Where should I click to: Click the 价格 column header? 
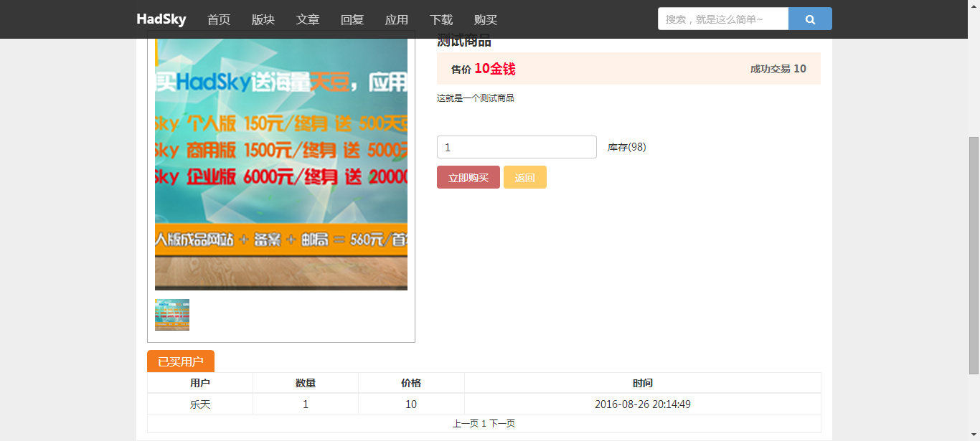point(411,383)
